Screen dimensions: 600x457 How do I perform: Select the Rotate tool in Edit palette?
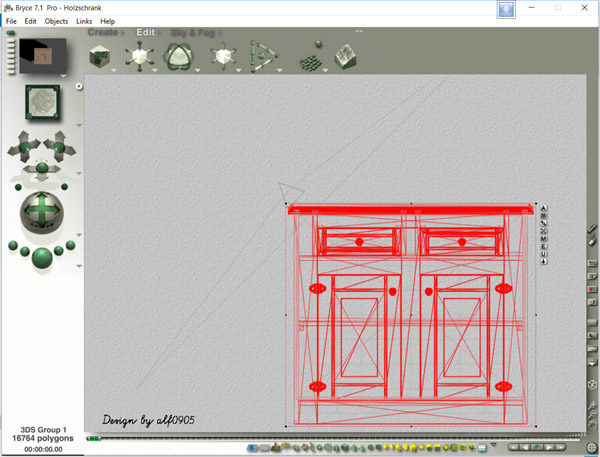click(x=178, y=57)
